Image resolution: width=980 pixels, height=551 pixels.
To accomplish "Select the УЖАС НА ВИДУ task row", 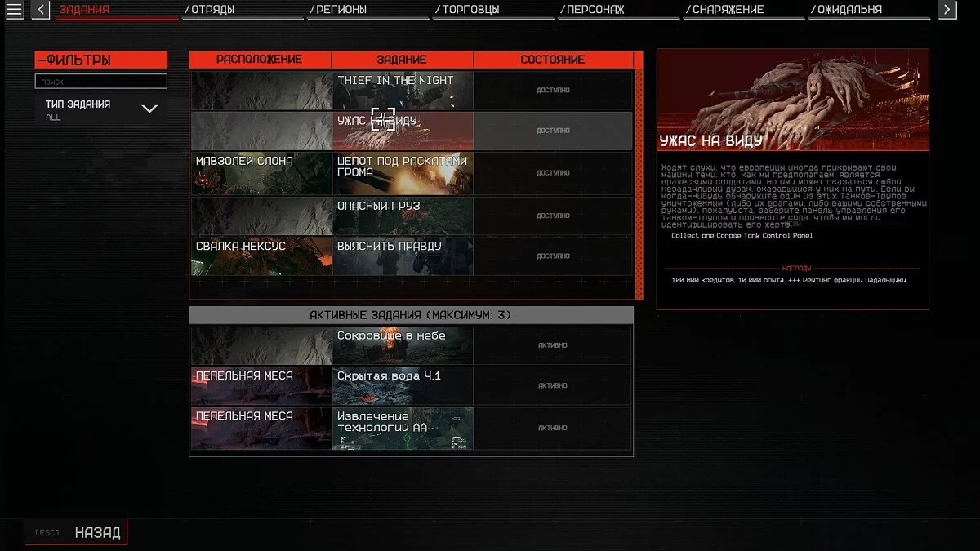I will pos(412,131).
